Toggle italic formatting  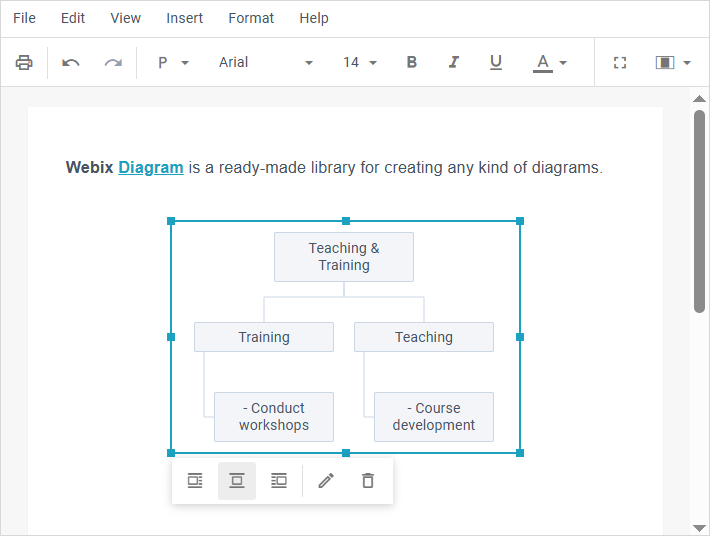click(454, 63)
